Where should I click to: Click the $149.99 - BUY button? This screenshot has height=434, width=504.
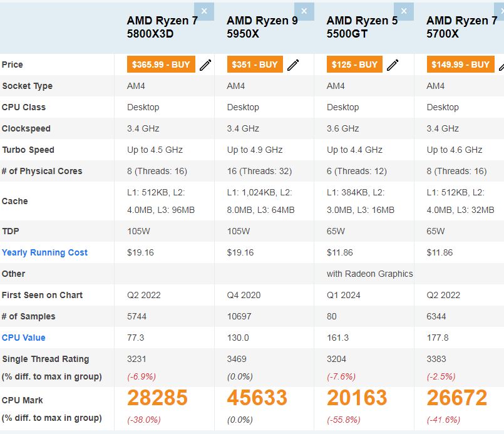pos(461,65)
